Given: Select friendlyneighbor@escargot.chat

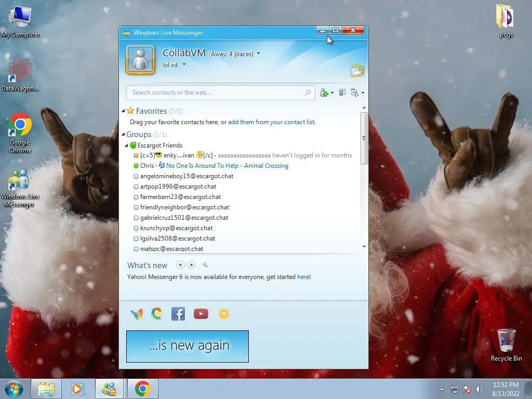Looking at the screenshot, I should (x=184, y=207).
